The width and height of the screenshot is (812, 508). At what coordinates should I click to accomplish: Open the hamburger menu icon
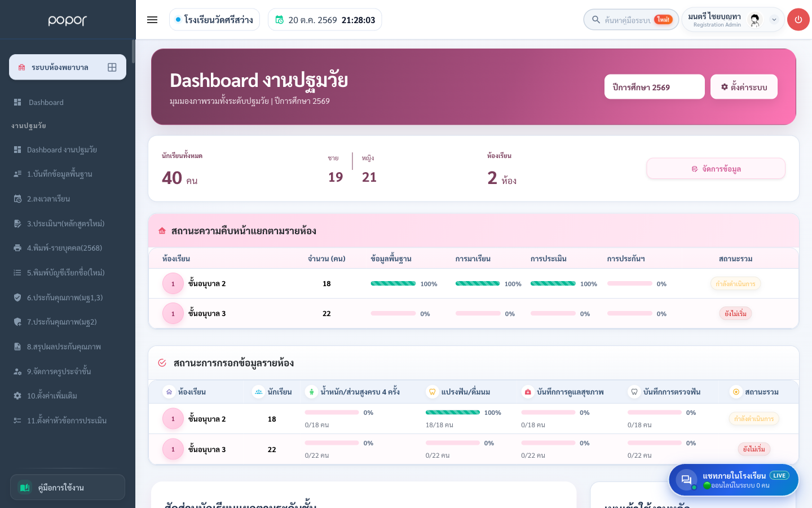pos(152,20)
